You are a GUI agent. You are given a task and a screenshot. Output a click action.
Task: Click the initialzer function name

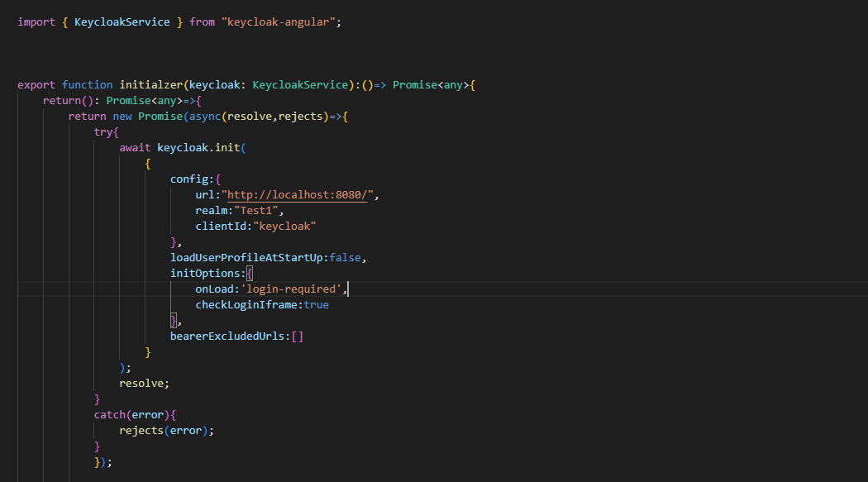click(x=151, y=84)
